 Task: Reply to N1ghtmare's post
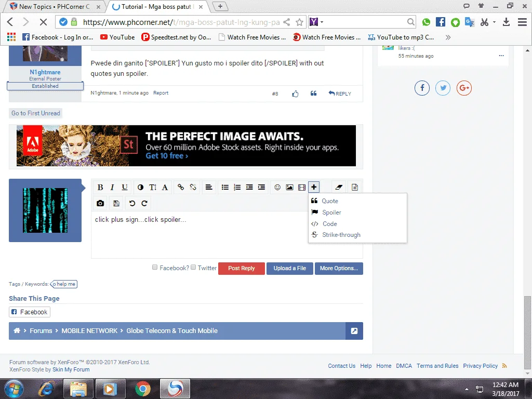340,94
